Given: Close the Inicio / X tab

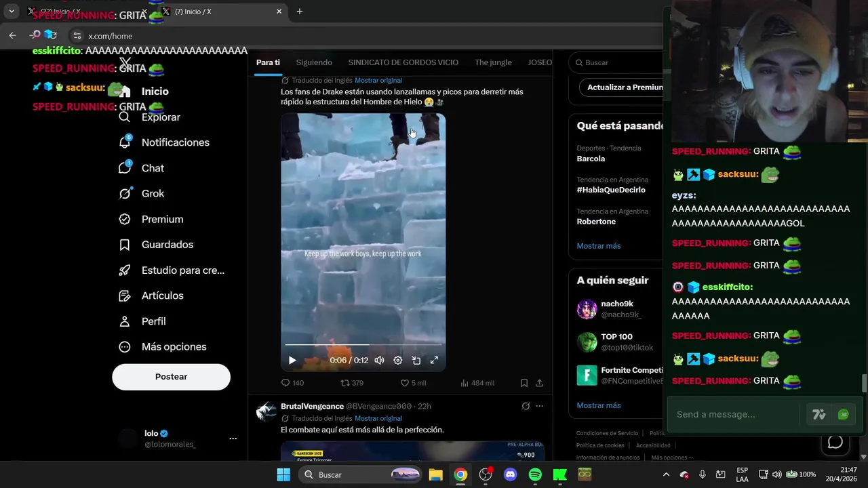Looking at the screenshot, I should click(x=279, y=12).
